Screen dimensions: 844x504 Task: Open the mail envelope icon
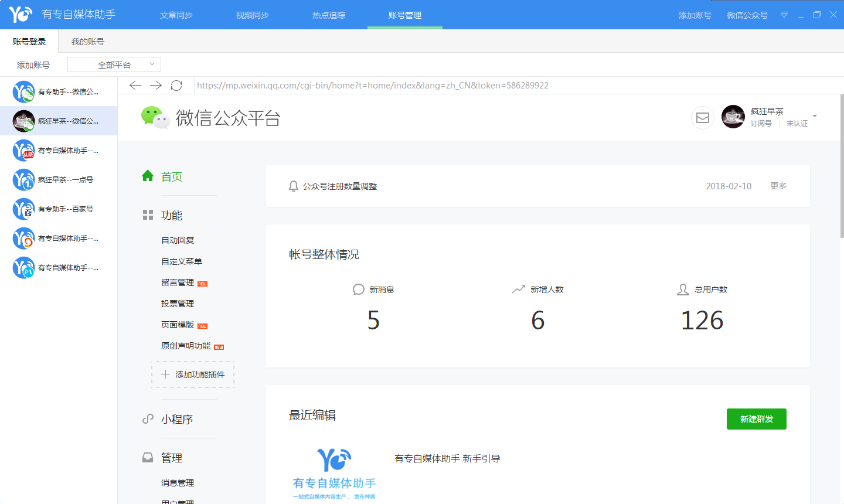tap(702, 118)
